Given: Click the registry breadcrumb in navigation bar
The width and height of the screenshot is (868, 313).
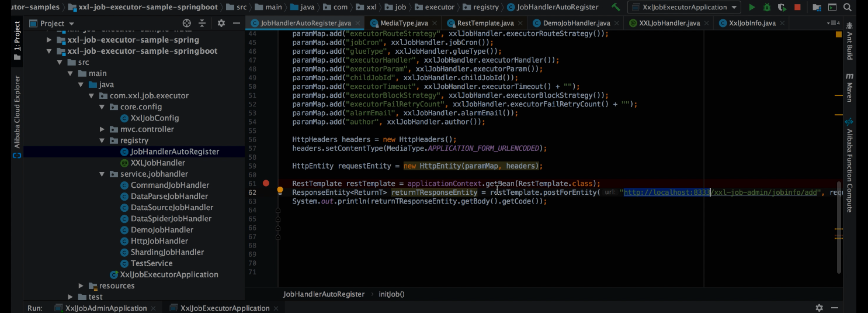Looking at the screenshot, I should coord(481,8).
